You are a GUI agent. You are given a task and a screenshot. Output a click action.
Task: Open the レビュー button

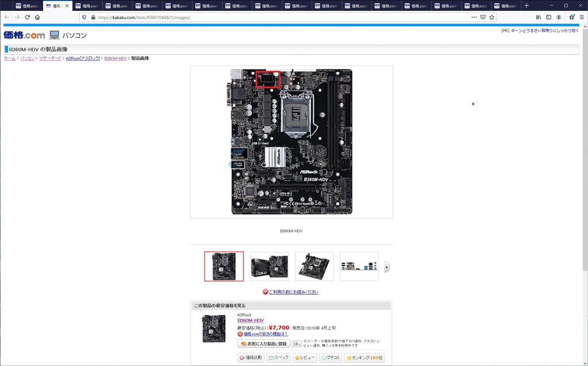(x=304, y=358)
